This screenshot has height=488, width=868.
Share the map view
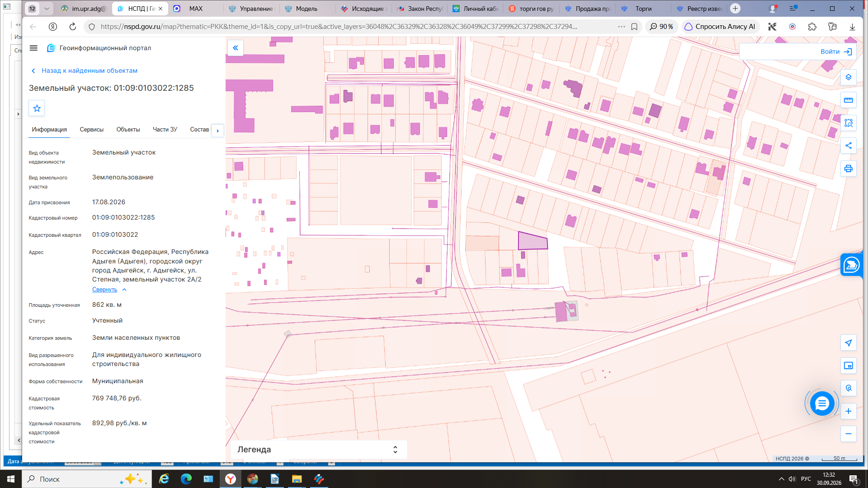(849, 145)
